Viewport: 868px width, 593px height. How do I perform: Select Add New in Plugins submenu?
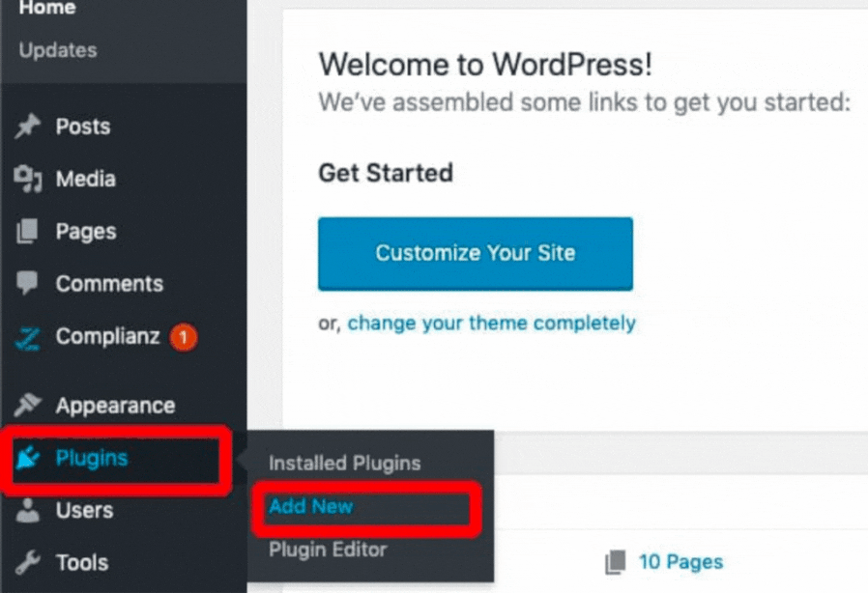[311, 507]
